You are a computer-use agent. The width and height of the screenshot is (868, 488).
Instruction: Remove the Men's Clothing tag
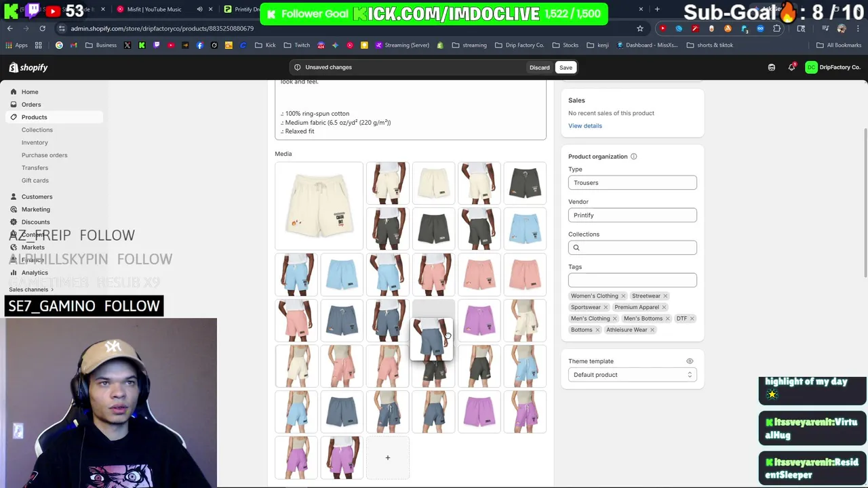click(x=615, y=319)
